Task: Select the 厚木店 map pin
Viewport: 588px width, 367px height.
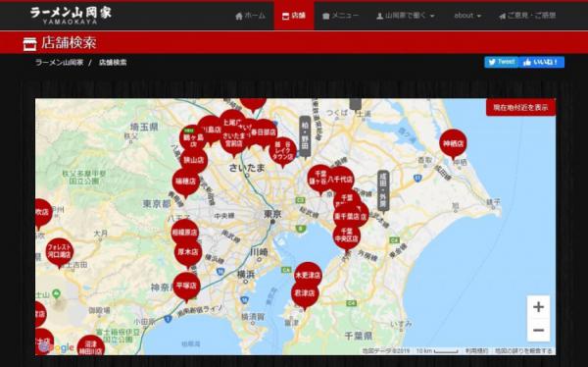Action: click(x=188, y=251)
